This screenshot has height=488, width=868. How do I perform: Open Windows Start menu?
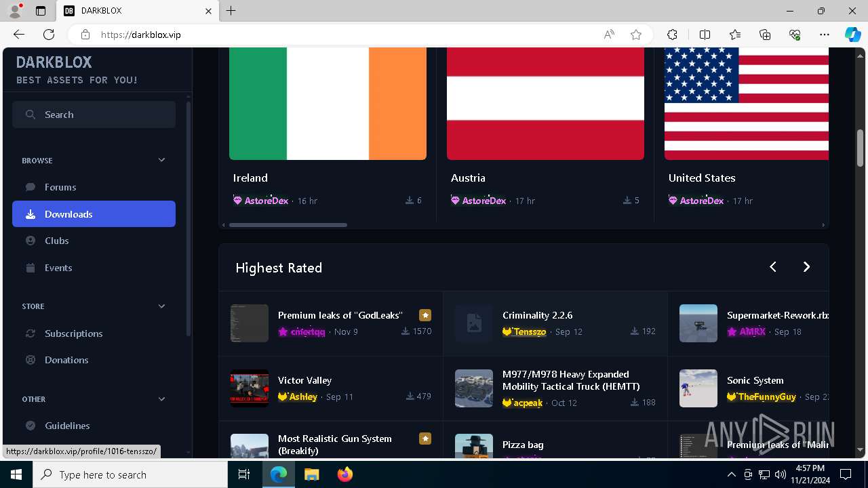point(16,474)
